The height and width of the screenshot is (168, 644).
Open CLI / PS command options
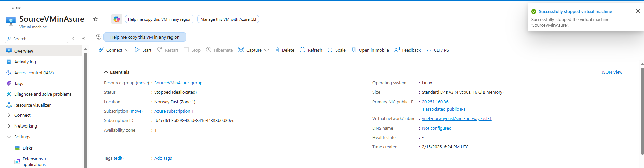pos(437,50)
